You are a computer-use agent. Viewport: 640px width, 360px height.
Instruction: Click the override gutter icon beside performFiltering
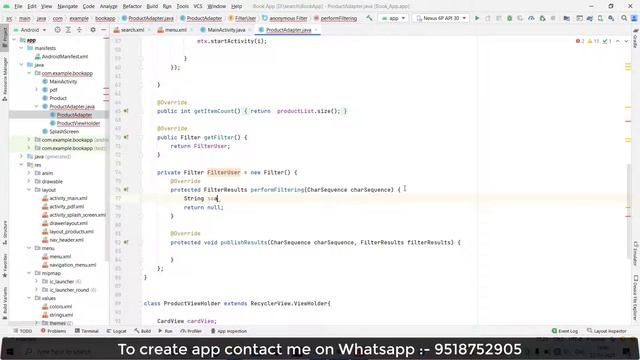click(x=126, y=189)
